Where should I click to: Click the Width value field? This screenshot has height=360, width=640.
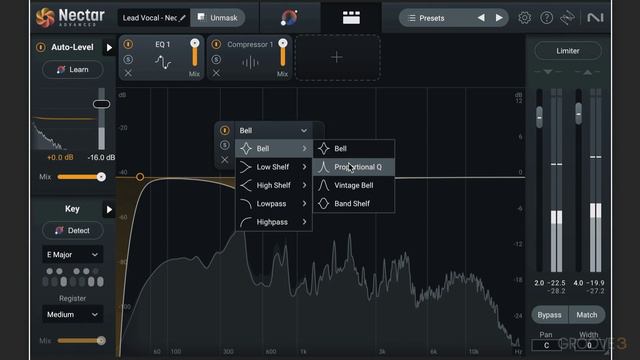click(589, 345)
